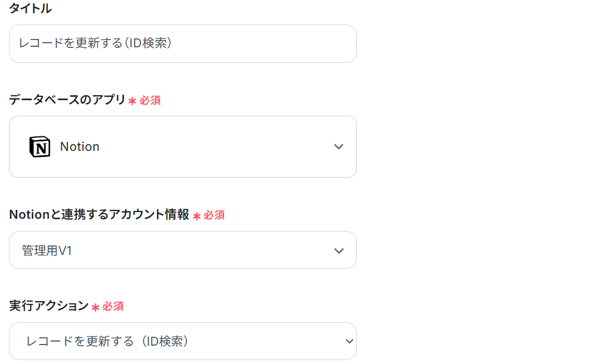Click the 管理用V1 account name text
The height and width of the screenshot is (364, 604).
click(47, 251)
